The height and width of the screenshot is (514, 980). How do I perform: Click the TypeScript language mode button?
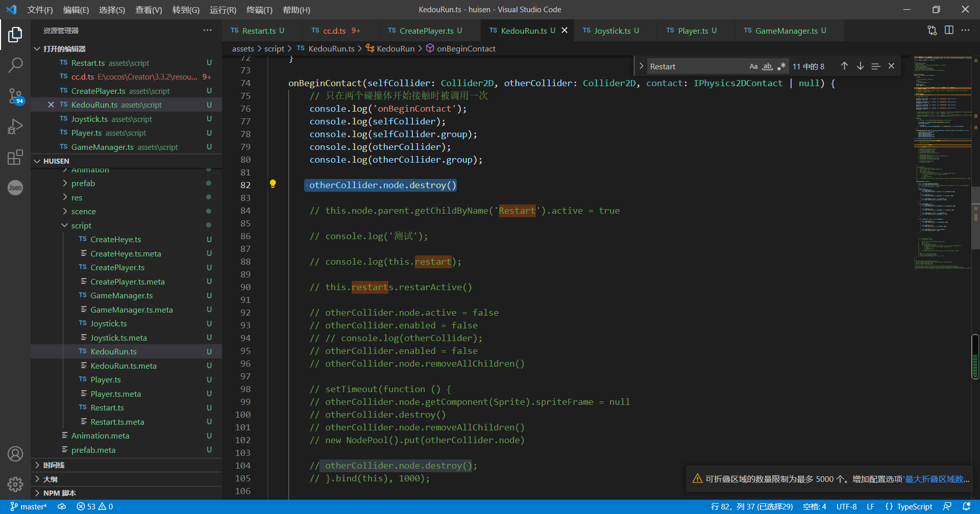914,506
